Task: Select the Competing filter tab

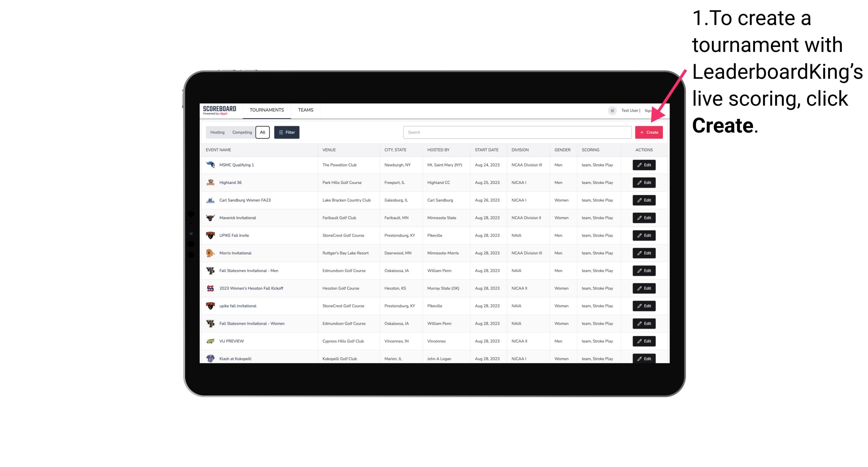Action: 241,132
